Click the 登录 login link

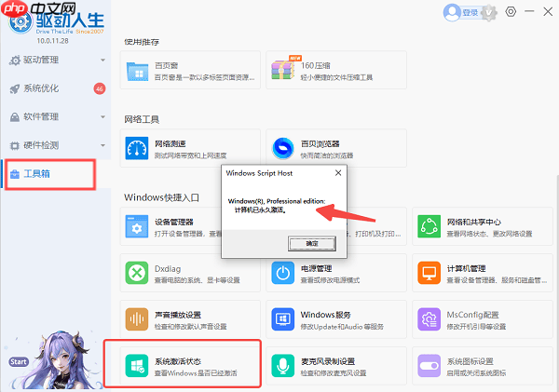[470, 13]
